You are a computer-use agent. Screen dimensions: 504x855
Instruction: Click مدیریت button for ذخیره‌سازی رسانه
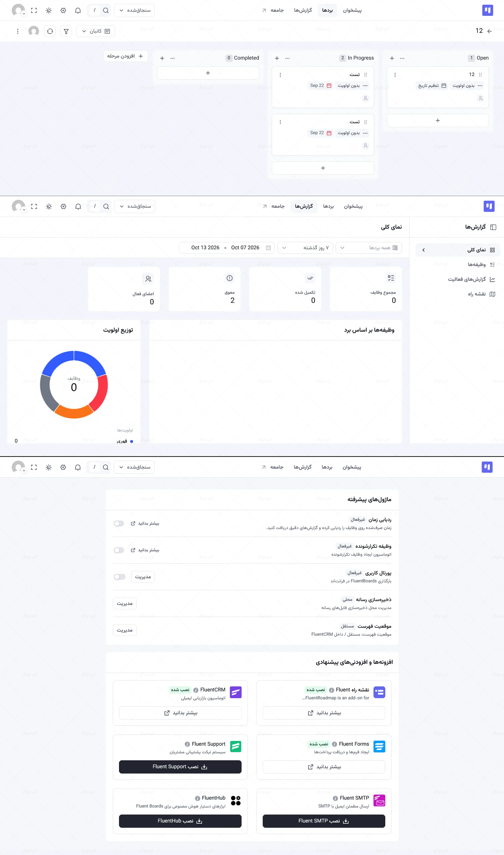pos(125,603)
